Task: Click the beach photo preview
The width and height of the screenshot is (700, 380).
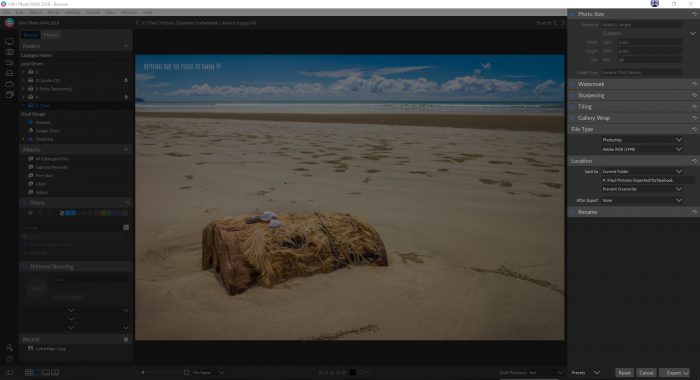Action: 350,197
